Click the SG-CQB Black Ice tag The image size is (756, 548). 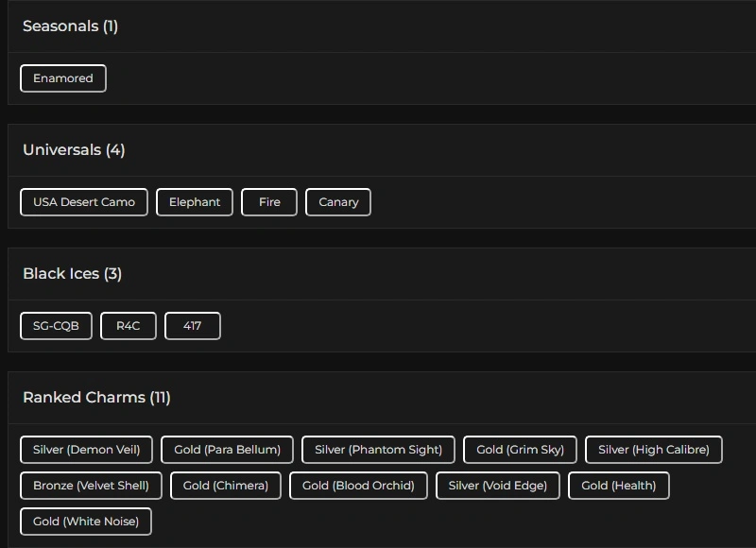pyautogui.click(x=56, y=326)
